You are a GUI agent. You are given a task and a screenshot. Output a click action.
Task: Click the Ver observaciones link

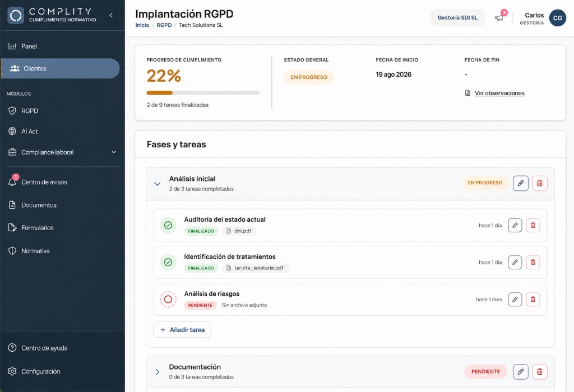[499, 94]
